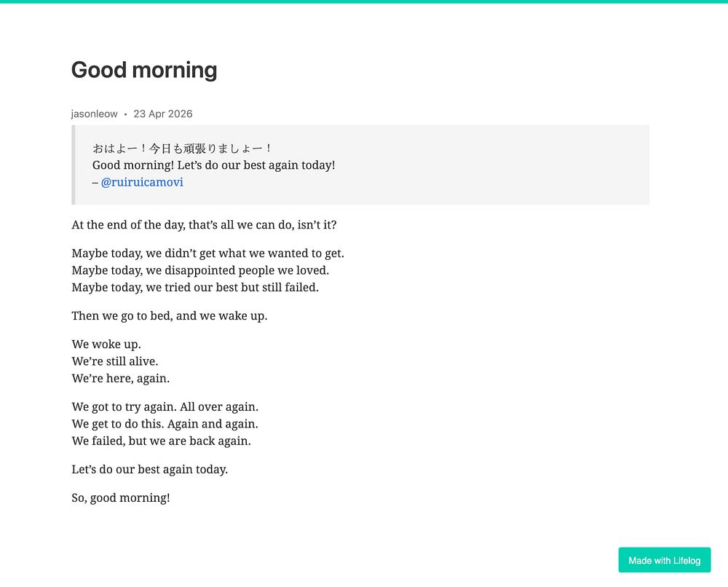Click the grey left border of the blockquote
Image resolution: width=728 pixels, height=587 pixels.
tap(74, 165)
